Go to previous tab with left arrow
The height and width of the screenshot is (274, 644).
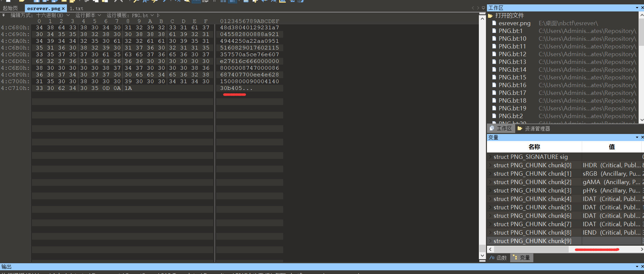pos(473,8)
